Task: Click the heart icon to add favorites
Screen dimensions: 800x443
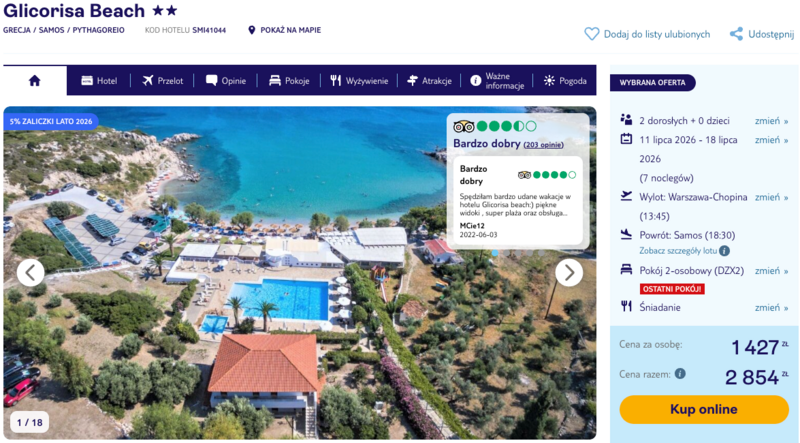Action: (591, 34)
